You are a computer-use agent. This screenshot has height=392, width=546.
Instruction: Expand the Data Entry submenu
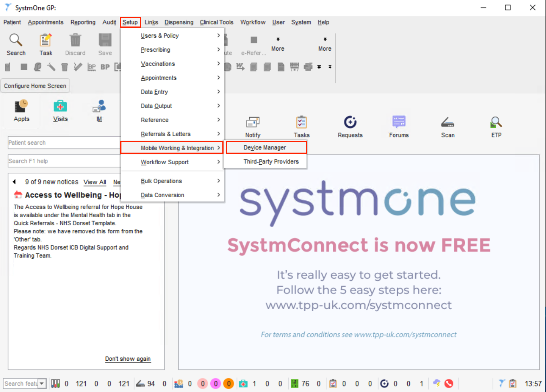tap(172, 92)
